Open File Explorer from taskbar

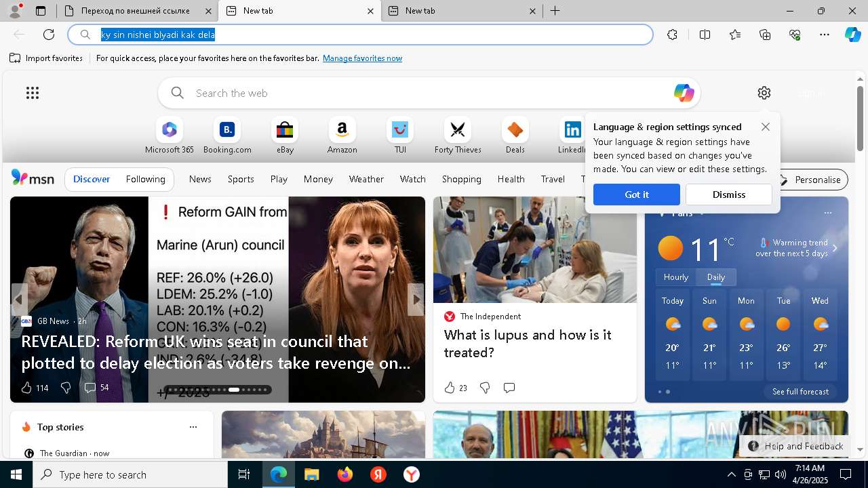click(311, 474)
